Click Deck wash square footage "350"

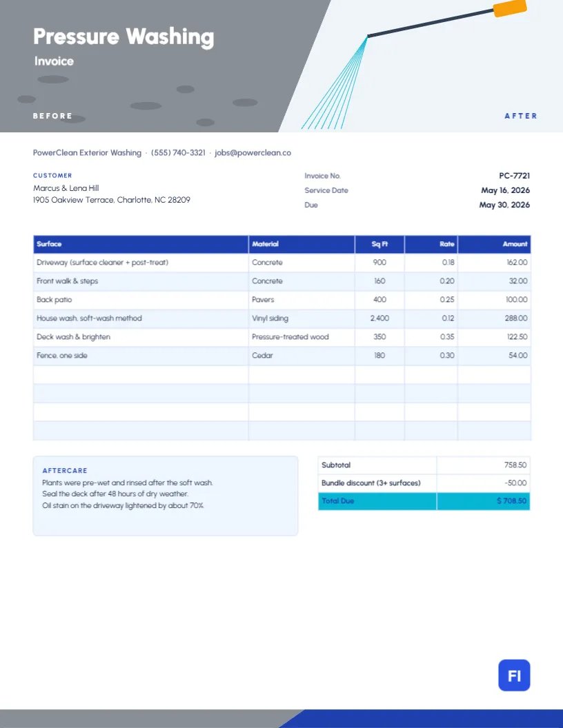click(379, 336)
